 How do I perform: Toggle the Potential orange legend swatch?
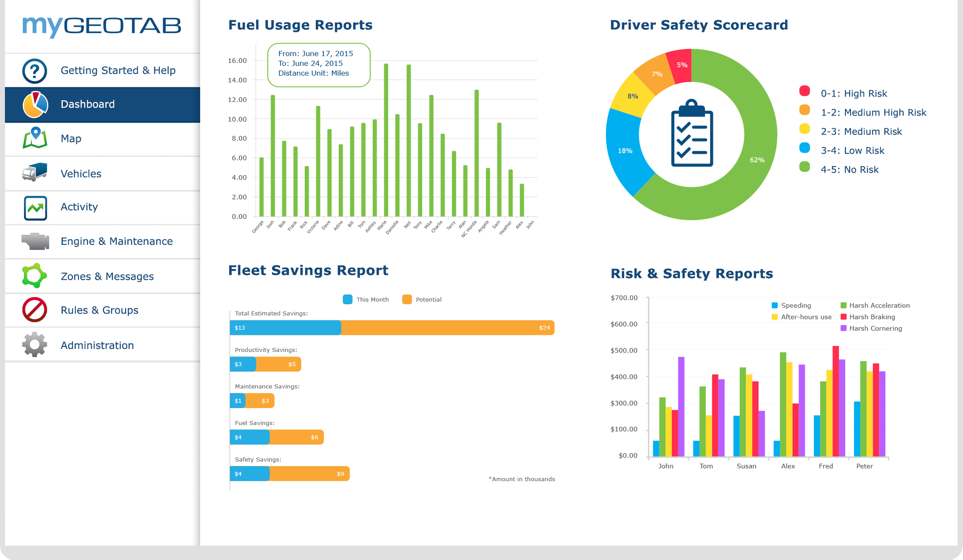tap(407, 299)
